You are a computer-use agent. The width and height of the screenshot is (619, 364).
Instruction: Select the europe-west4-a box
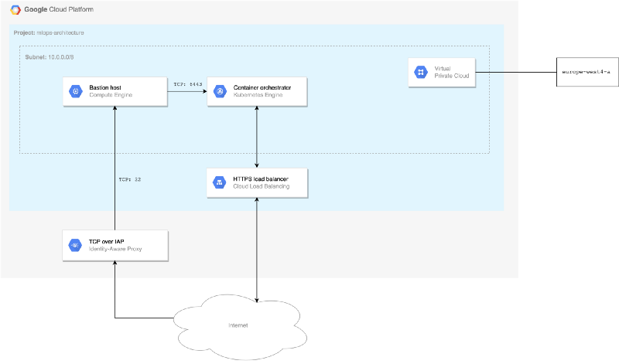(587, 72)
